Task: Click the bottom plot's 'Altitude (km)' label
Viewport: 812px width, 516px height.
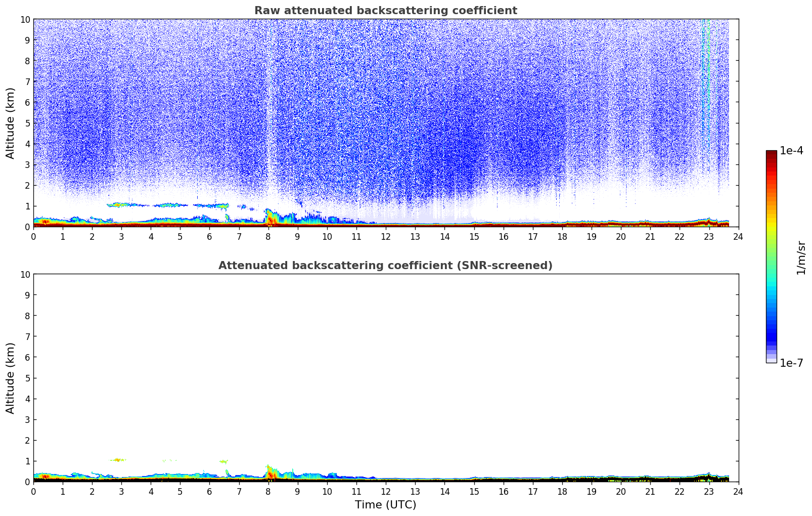Action: (x=11, y=378)
